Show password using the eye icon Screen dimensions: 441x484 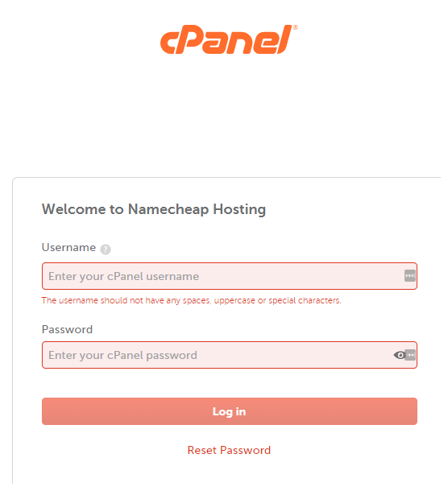(x=399, y=355)
